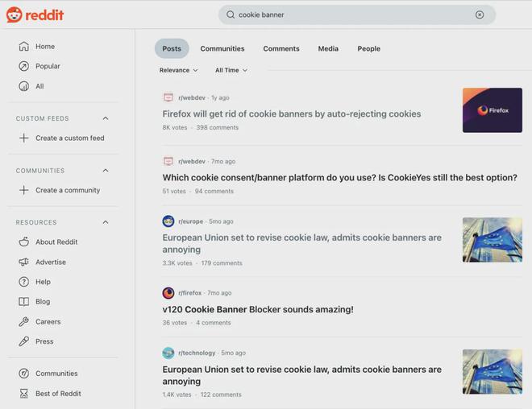Switch to the People tab
Screen dimensions: 532x409
[x=369, y=48]
